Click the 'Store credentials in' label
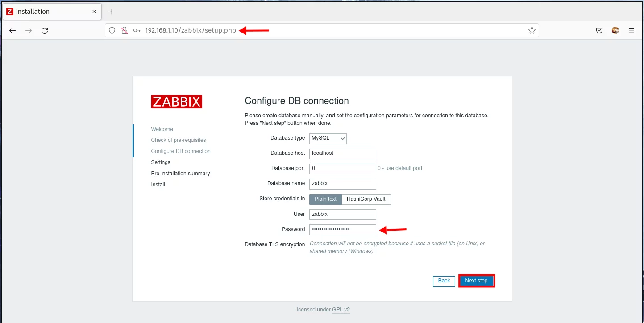 coord(282,199)
